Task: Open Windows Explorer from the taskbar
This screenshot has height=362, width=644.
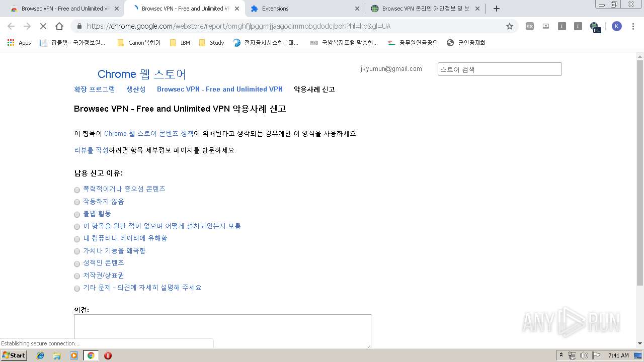Action: click(57, 355)
